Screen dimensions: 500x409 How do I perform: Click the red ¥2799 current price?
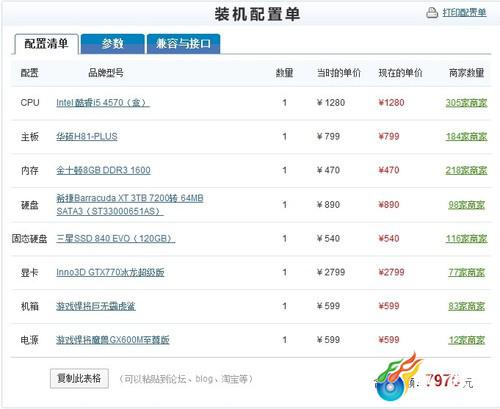click(391, 272)
